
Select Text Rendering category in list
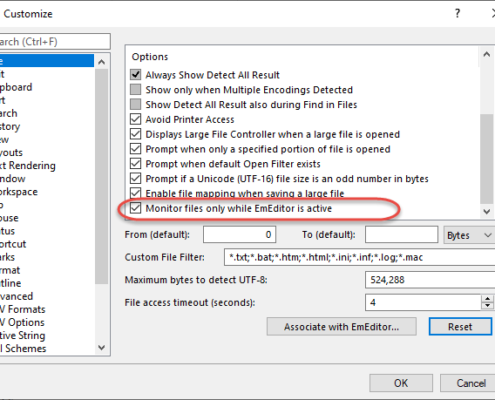(28, 166)
